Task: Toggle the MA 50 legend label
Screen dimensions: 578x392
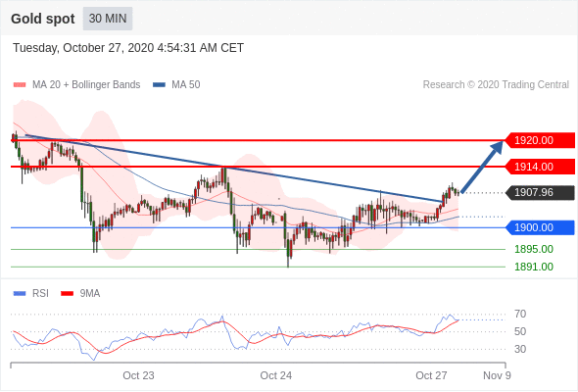Action: pos(186,85)
